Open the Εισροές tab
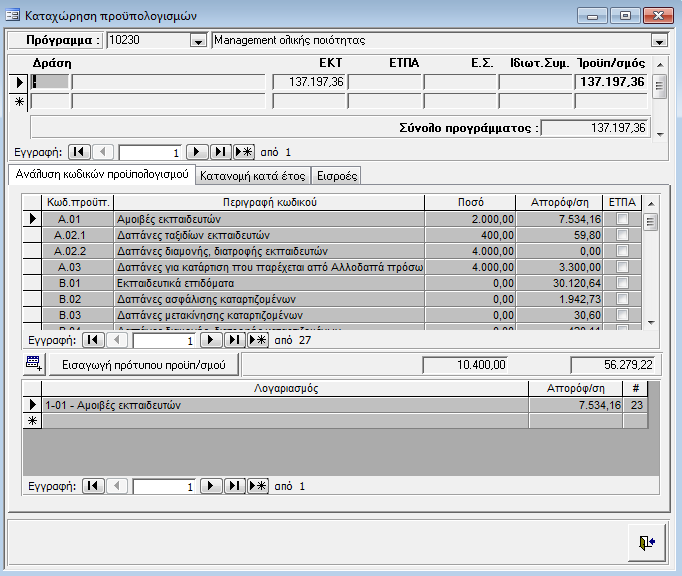This screenshot has height=576, width=682. pyautogui.click(x=334, y=176)
